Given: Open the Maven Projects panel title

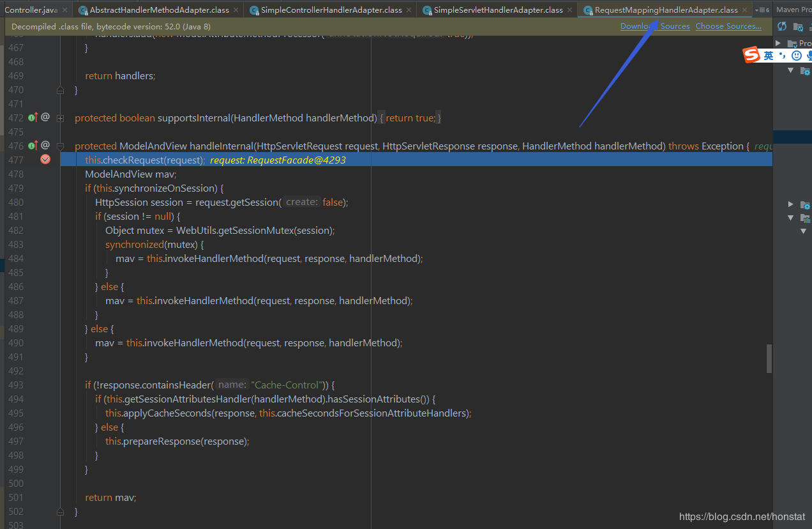Looking at the screenshot, I should tap(793, 10).
